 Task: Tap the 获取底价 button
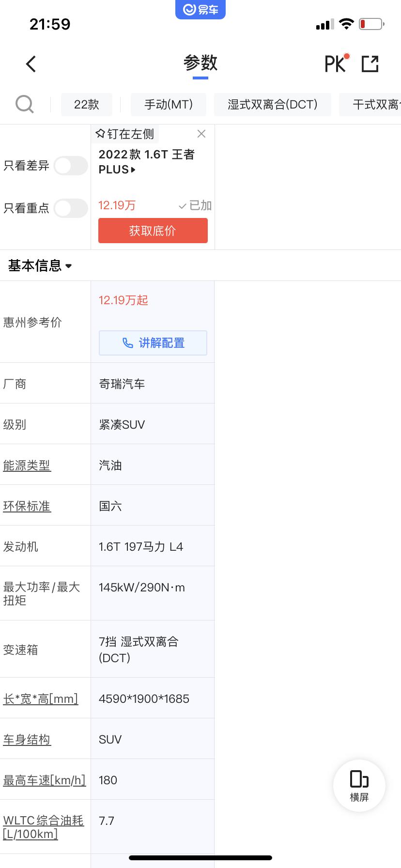click(153, 231)
